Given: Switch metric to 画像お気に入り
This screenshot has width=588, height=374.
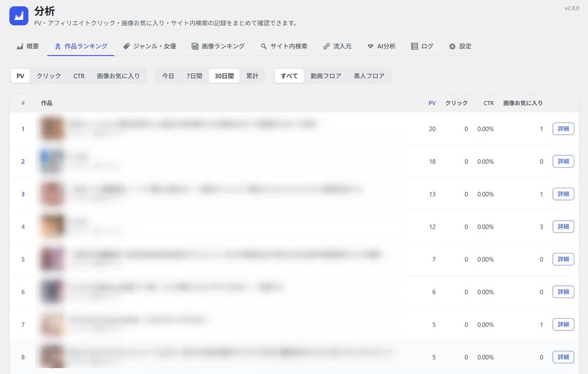Looking at the screenshot, I should (x=118, y=76).
